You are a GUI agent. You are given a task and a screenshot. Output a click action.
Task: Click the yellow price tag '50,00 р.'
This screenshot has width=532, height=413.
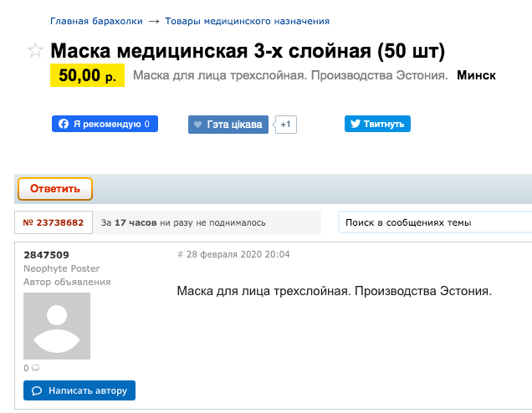point(87,75)
